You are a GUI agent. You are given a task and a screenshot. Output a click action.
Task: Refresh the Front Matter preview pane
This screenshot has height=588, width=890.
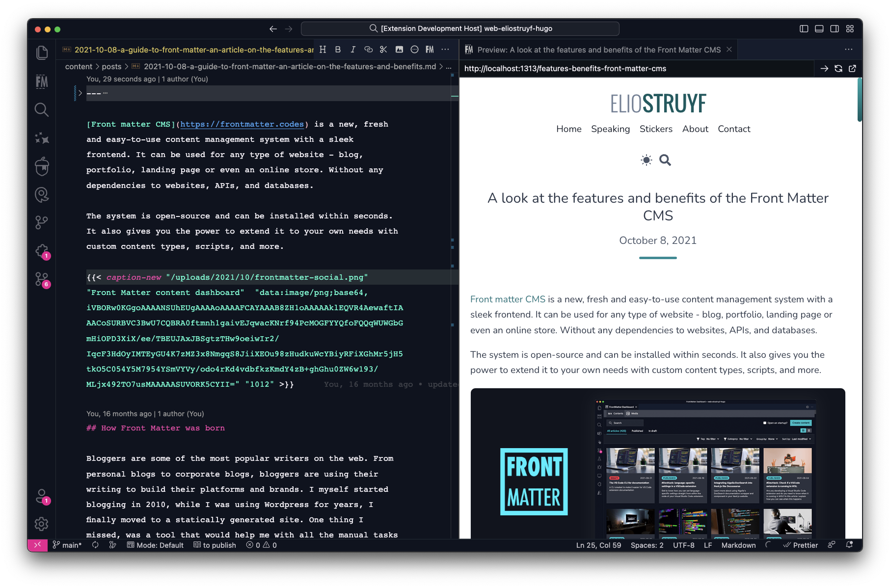coord(838,69)
